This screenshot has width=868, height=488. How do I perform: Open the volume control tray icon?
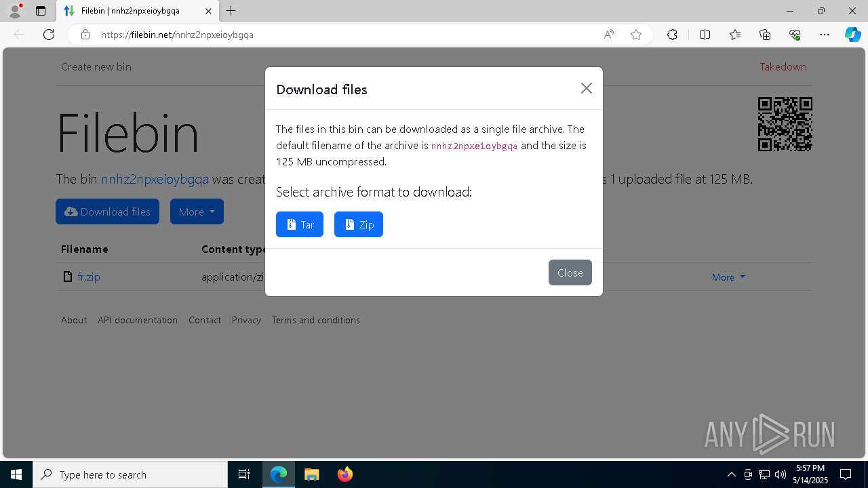click(780, 474)
